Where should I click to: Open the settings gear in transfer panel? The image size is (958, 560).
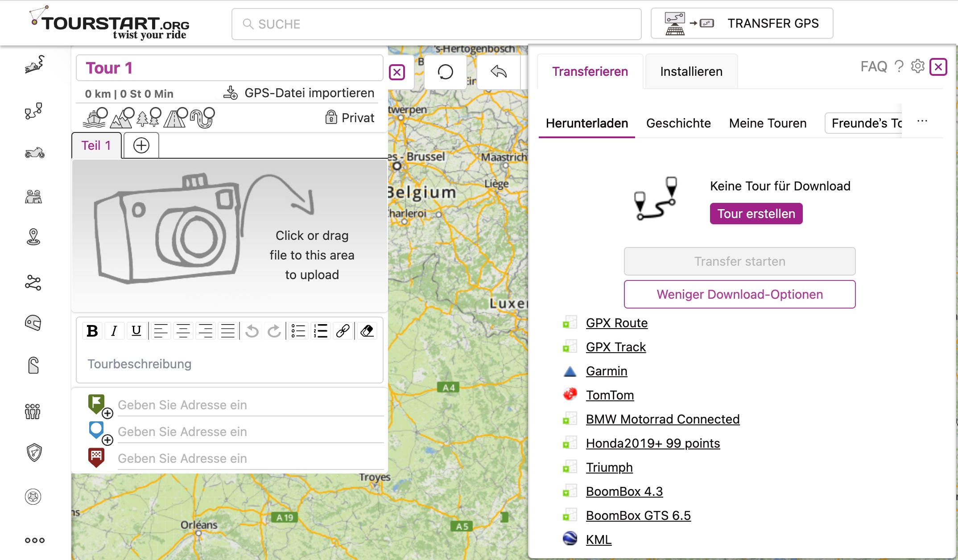(x=917, y=67)
